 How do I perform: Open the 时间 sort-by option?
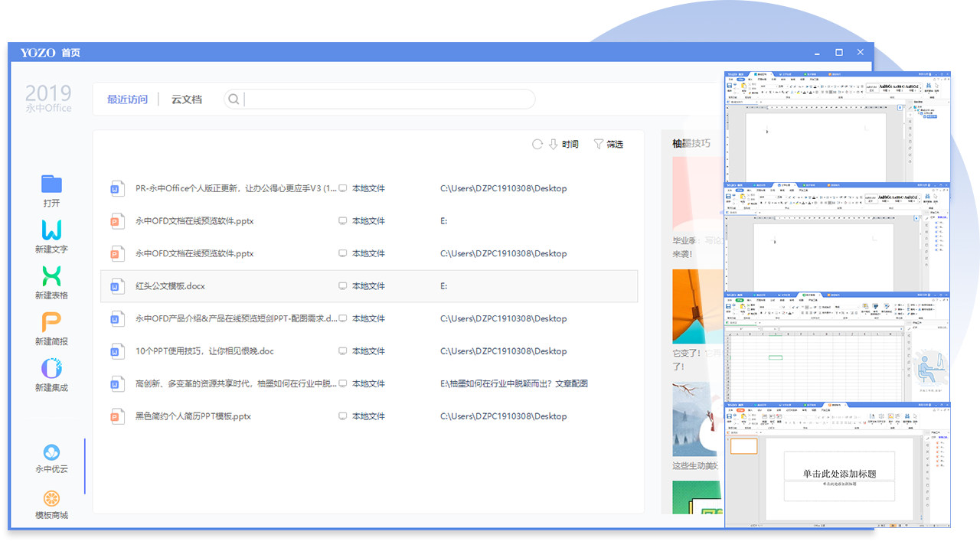568,144
